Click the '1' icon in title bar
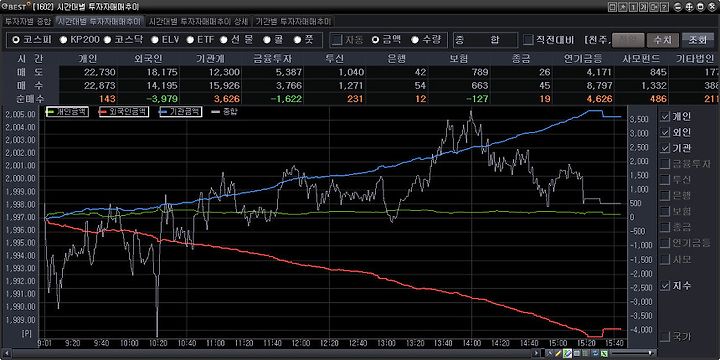Viewport: 720px width, 360px height. click(x=633, y=7)
